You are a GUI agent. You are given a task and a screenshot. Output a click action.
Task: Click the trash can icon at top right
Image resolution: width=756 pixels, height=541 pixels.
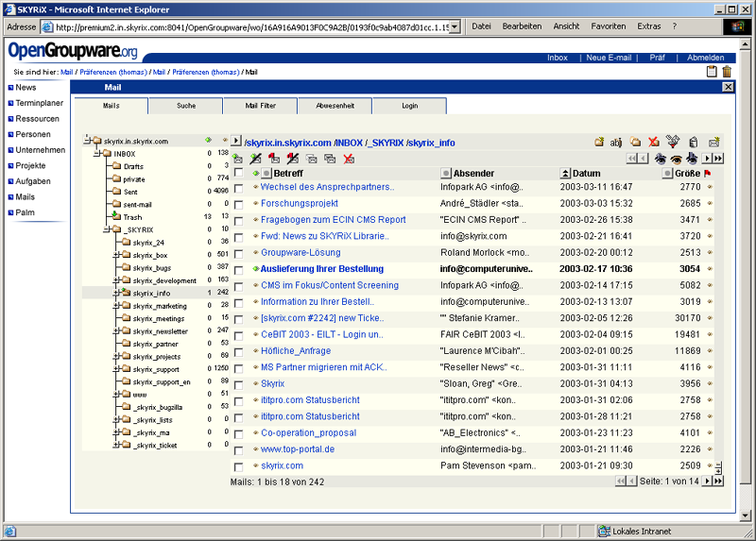pyautogui.click(x=727, y=72)
